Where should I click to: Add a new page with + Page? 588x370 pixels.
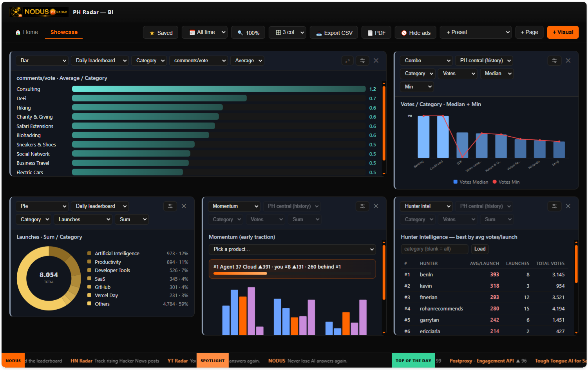529,32
